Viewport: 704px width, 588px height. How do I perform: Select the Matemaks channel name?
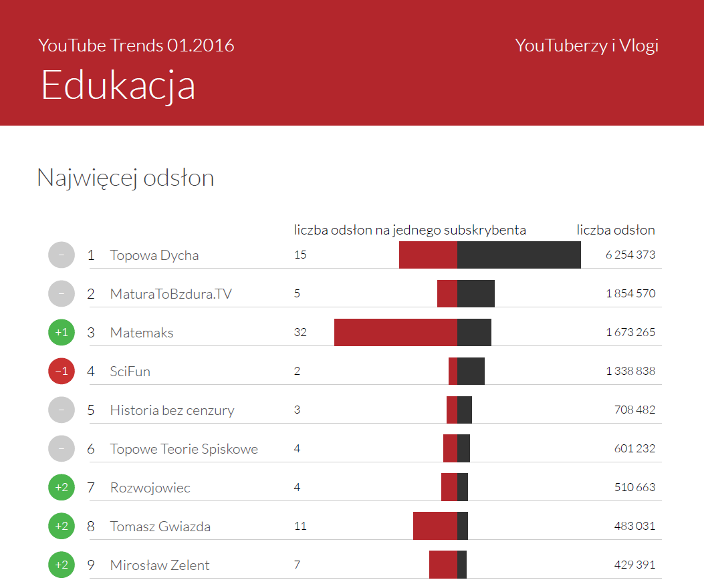pos(141,333)
